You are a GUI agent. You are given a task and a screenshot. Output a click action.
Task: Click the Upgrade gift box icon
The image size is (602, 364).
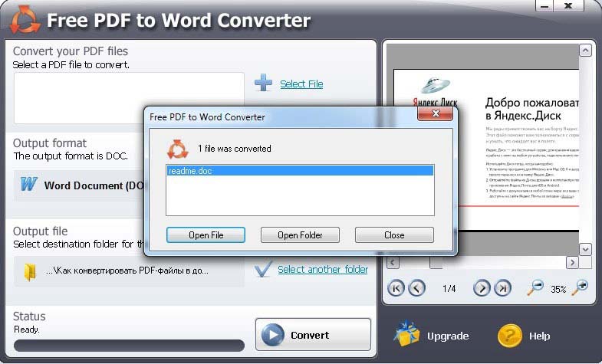[406, 333]
